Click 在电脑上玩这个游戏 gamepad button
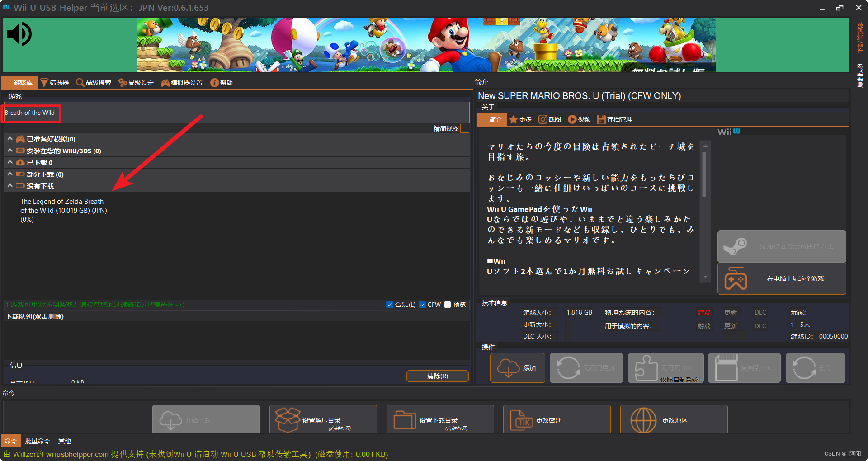The height and width of the screenshot is (461, 868). coord(782,279)
